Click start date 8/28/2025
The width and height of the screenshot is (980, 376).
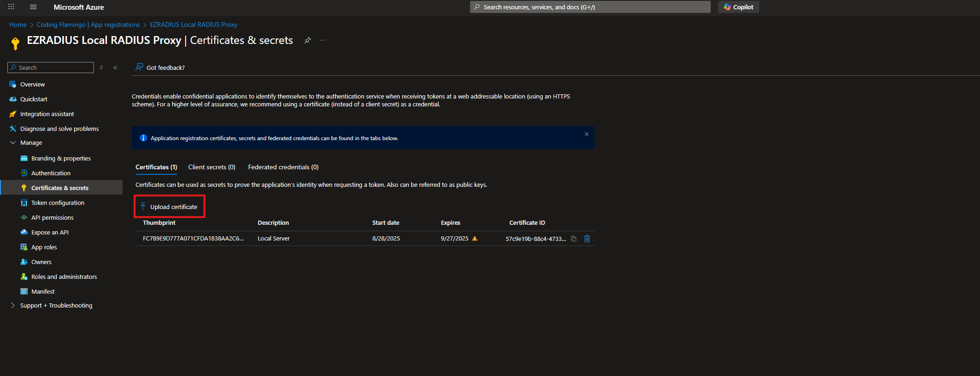pos(386,239)
